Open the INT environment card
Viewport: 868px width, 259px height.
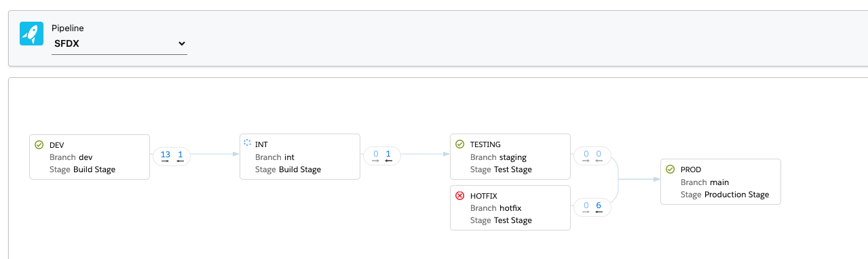(x=300, y=157)
